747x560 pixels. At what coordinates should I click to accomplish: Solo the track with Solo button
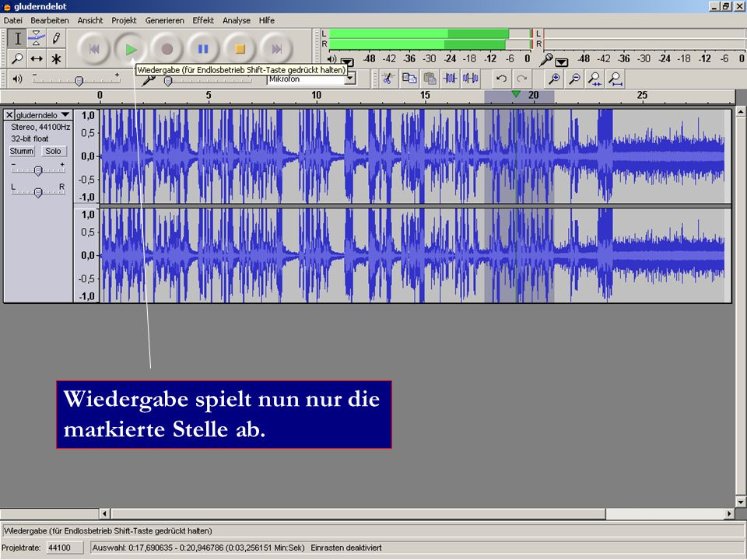tap(53, 151)
